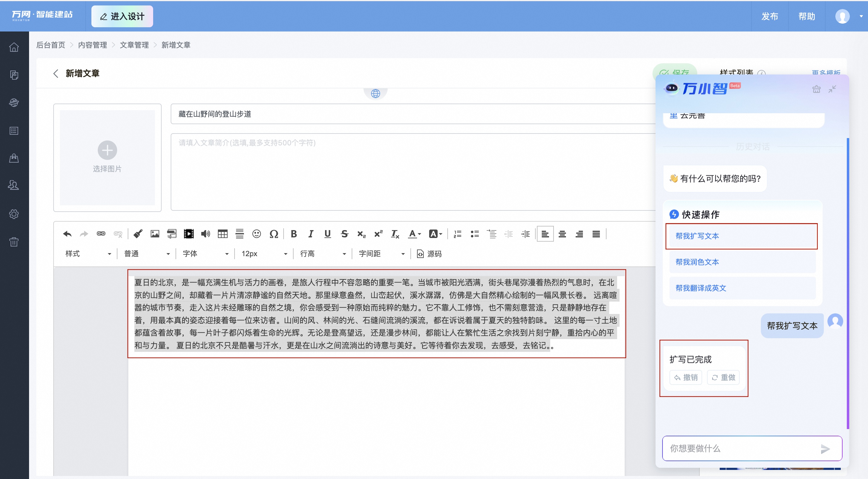Open the settings gear in left sidebar

click(14, 214)
